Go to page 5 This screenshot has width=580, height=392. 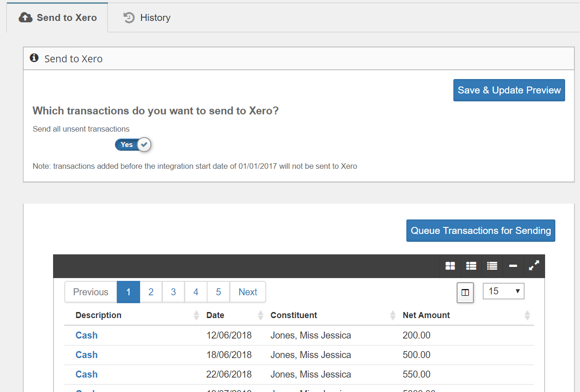pos(218,292)
